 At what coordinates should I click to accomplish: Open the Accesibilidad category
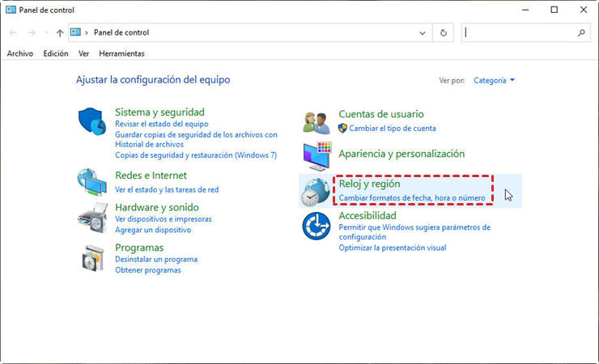click(367, 216)
